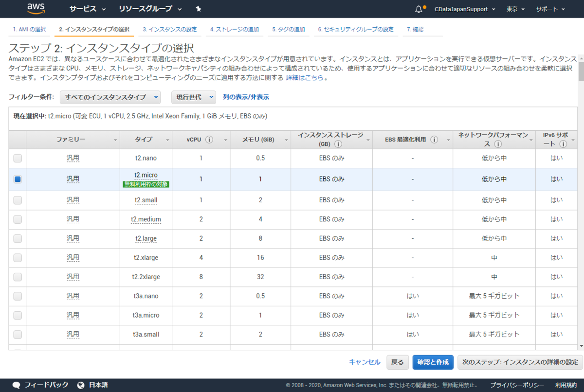584x392 pixels.
Task: Click the 戻る button
Action: coord(398,362)
